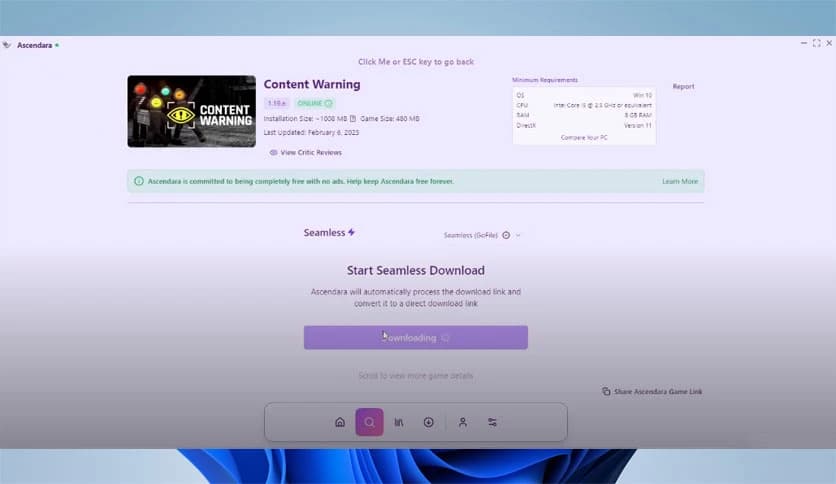Open the Library icon in navigation bar

[x=399, y=422]
